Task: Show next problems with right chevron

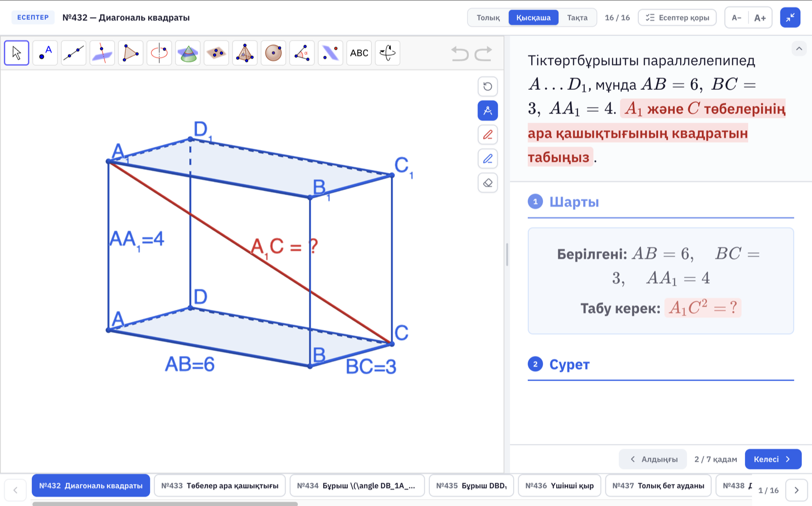Action: coord(796,490)
